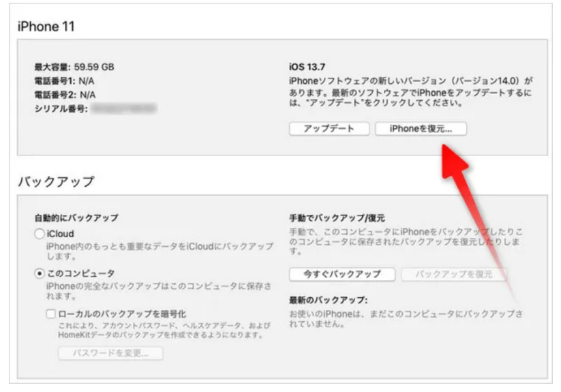Screen dimensions: 561x392
Task: Enable ローカルのバックアップを暗号化 checkbox
Action: 51,314
